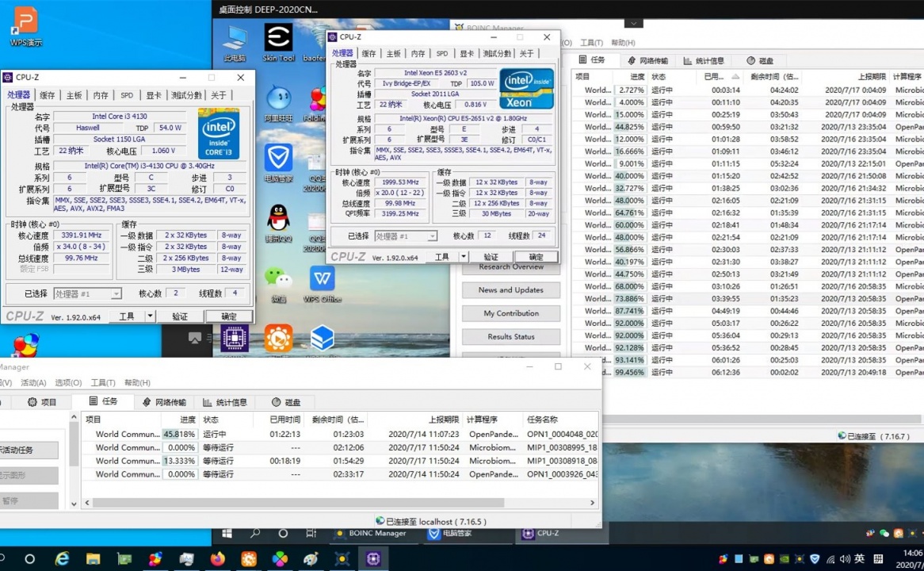Click 1999.53 MHz core speed field
The image size is (924, 571).
point(401,182)
